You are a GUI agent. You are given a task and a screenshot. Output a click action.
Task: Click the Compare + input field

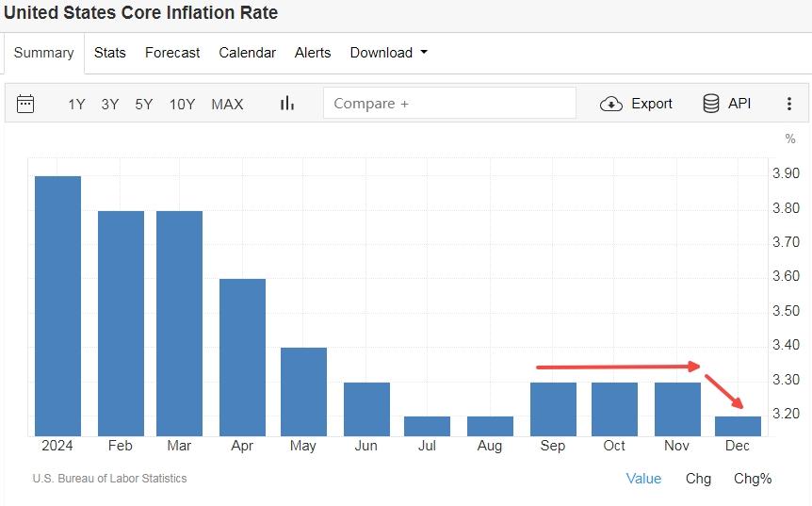[449, 104]
